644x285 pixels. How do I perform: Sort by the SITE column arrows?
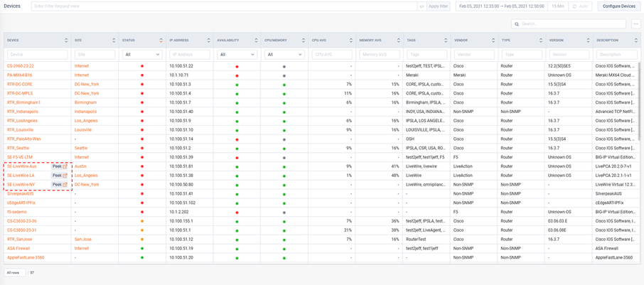pyautogui.click(x=114, y=41)
